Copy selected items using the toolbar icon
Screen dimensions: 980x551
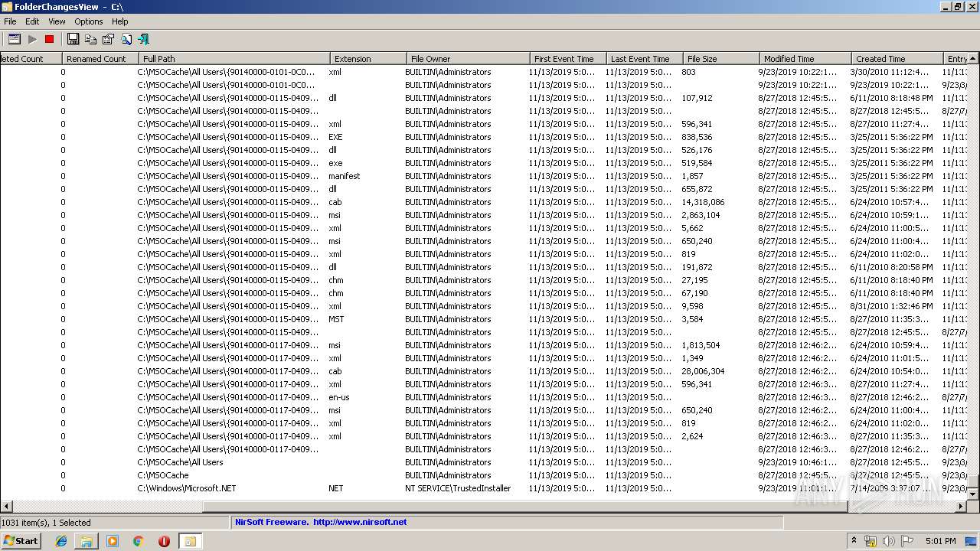[x=90, y=39]
